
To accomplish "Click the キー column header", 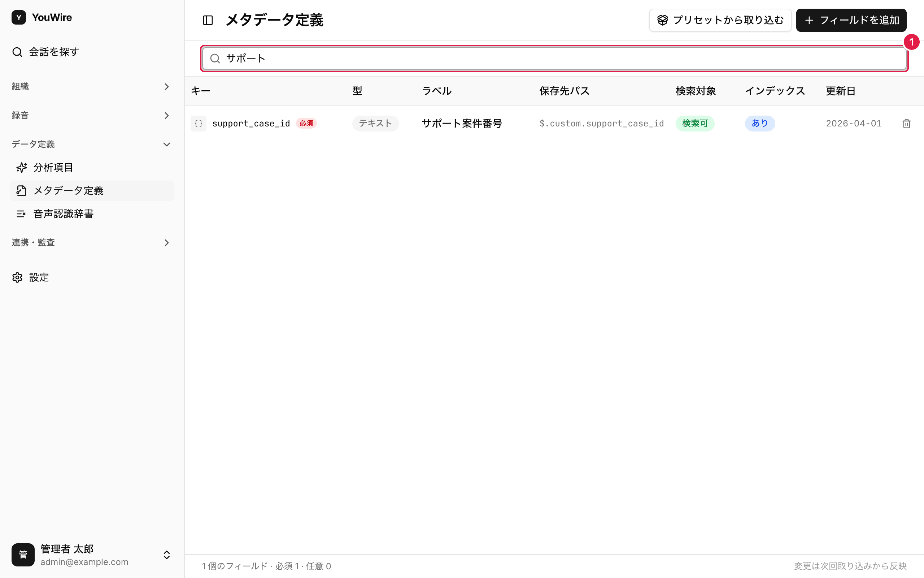I will click(201, 91).
